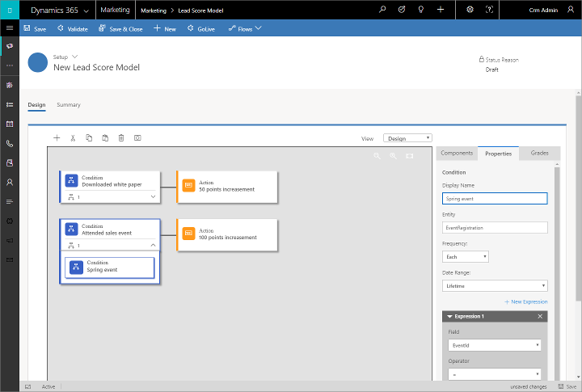Click the Display Name input field
582x392 pixels.
(495, 199)
